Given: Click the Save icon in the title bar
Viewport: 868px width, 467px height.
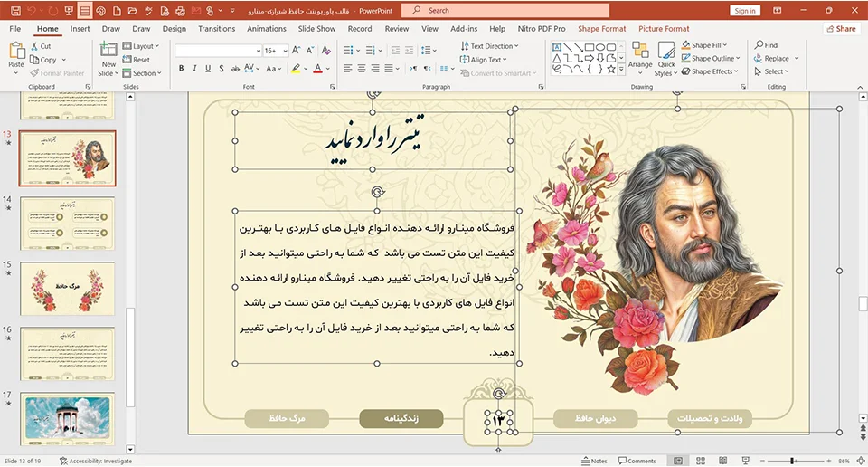Looking at the screenshot, I should 15,11.
